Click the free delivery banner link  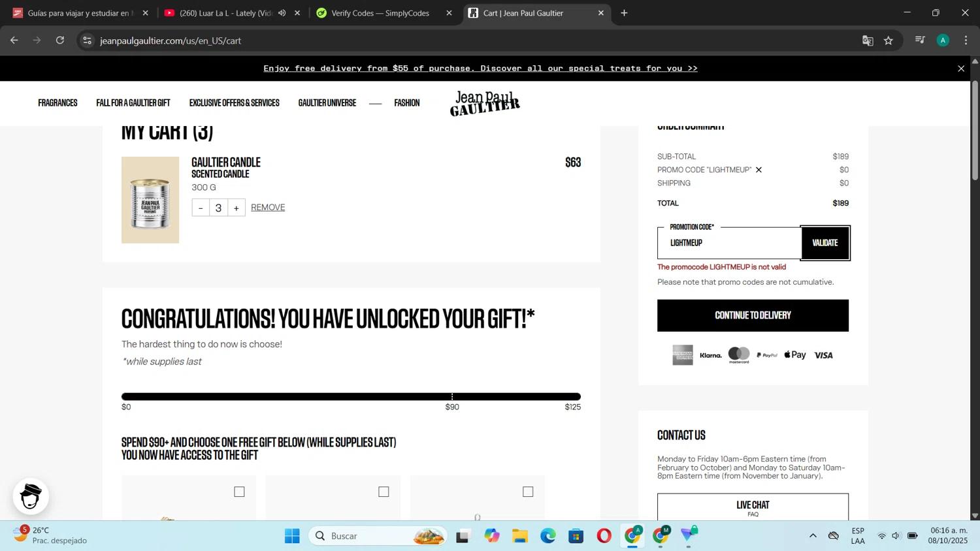pyautogui.click(x=480, y=69)
